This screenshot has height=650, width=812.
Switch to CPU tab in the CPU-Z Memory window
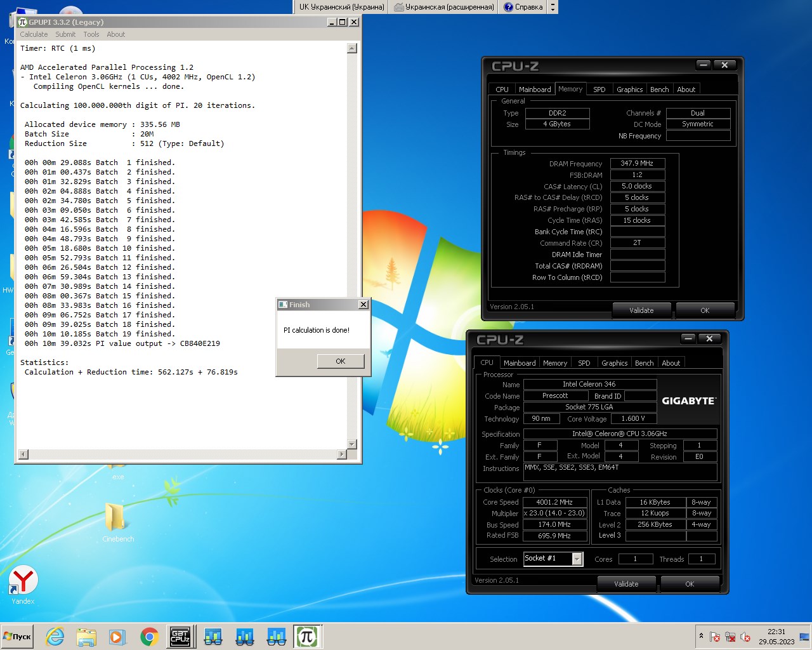(502, 90)
